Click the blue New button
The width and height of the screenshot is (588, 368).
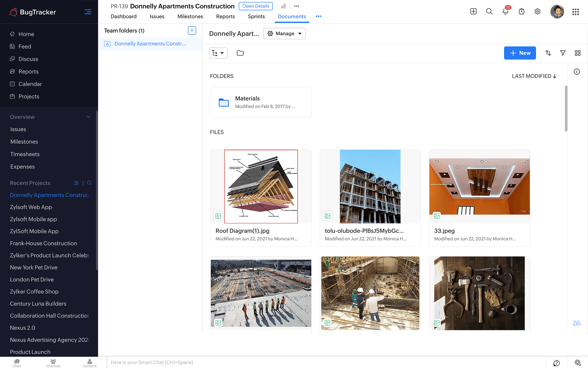pos(520,53)
